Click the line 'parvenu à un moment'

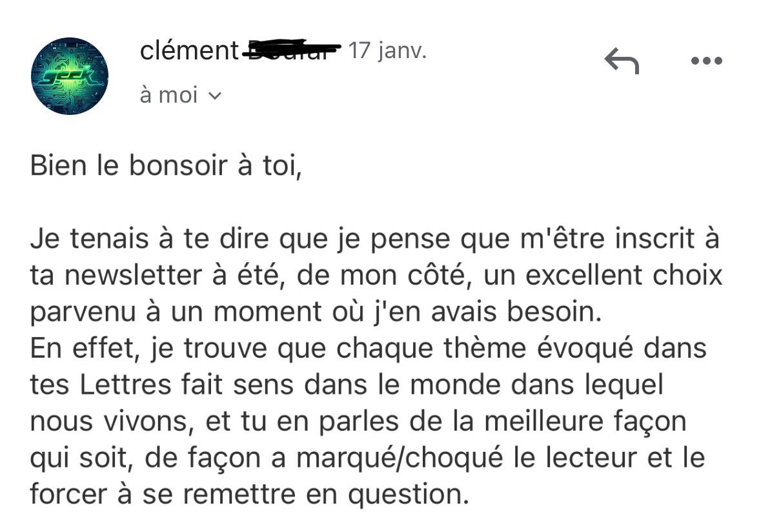coord(315,312)
